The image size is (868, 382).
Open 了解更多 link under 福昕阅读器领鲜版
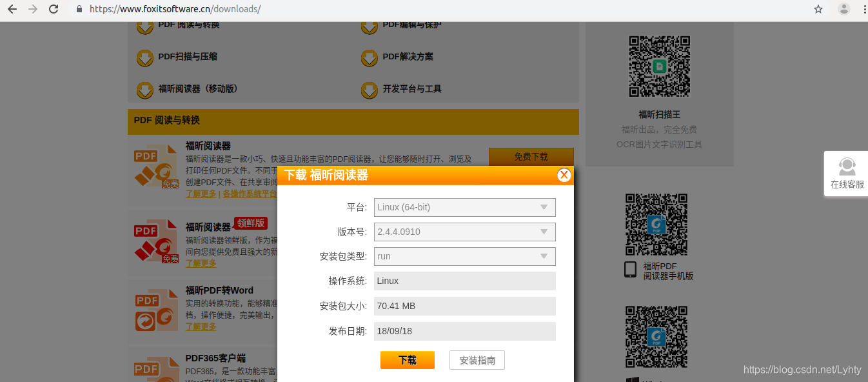[x=201, y=263]
